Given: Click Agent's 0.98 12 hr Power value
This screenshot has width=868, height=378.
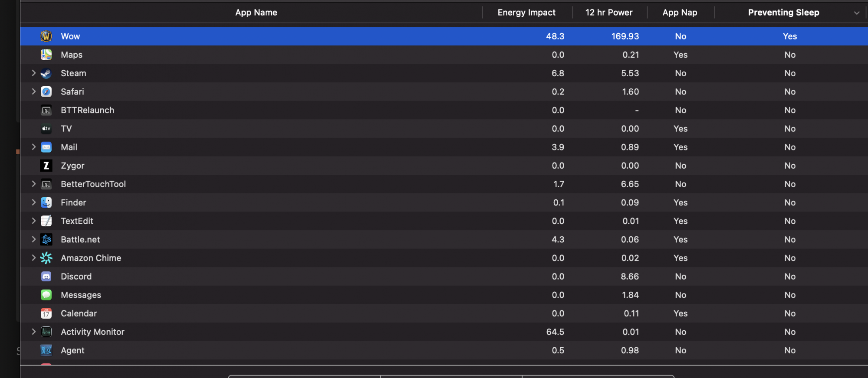Looking at the screenshot, I should [x=630, y=350].
